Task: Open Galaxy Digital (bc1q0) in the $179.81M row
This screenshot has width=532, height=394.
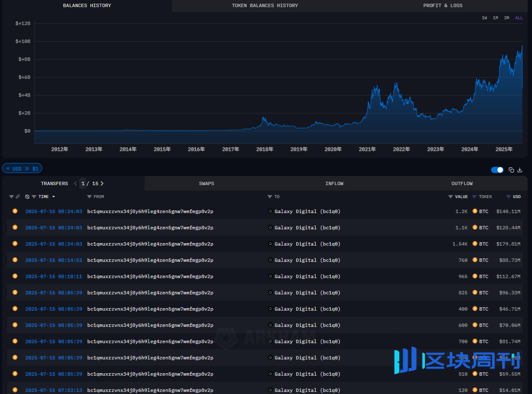Action: pyautogui.click(x=307, y=244)
